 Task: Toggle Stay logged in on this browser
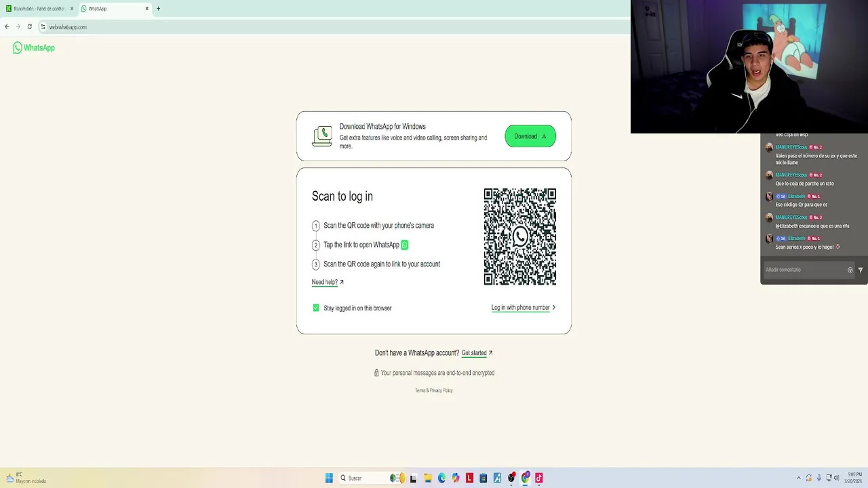316,308
